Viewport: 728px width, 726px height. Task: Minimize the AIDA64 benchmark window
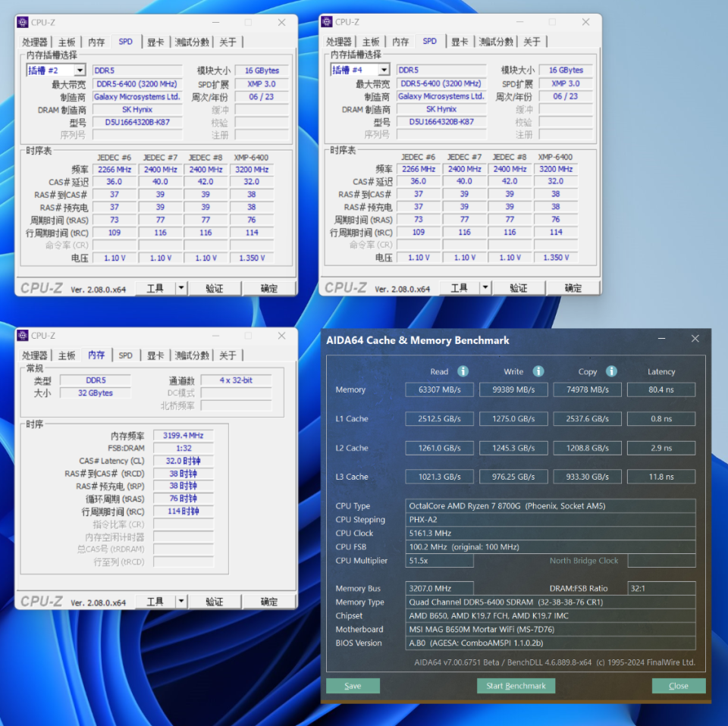click(661, 339)
